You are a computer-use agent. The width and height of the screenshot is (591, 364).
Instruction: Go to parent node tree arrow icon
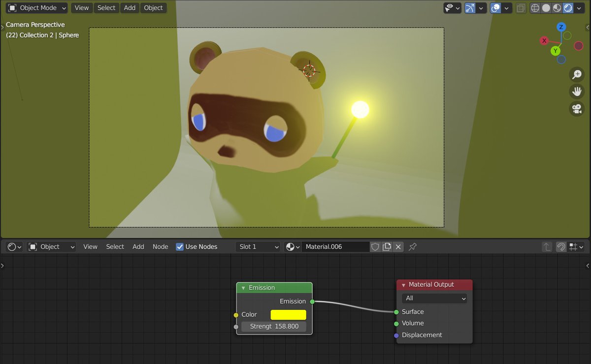[547, 246]
